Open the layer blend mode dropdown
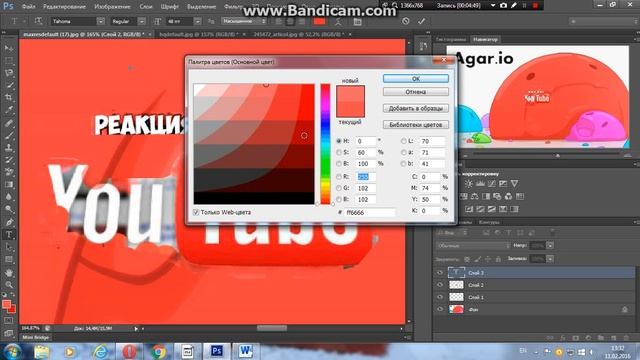The image size is (640, 360). click(473, 246)
